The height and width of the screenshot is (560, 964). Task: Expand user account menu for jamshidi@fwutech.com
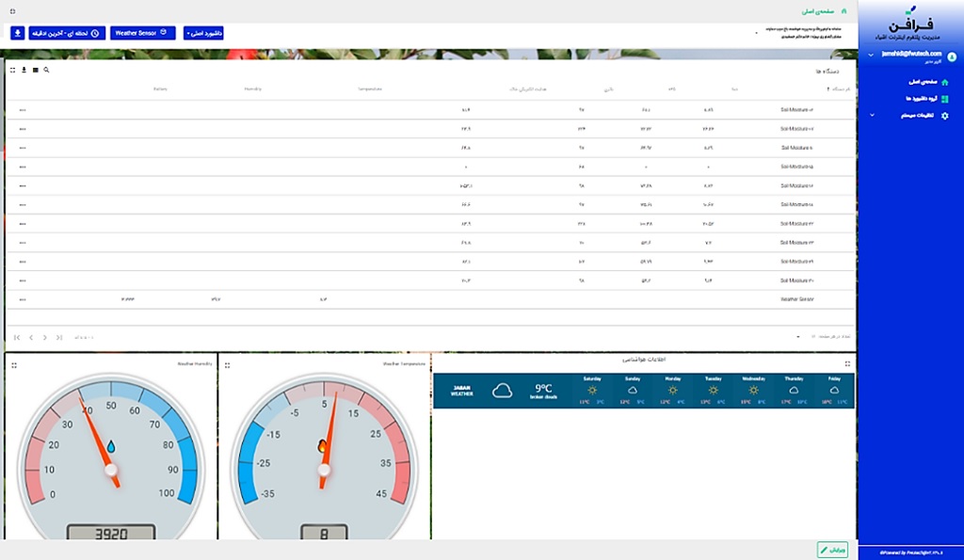[871, 56]
